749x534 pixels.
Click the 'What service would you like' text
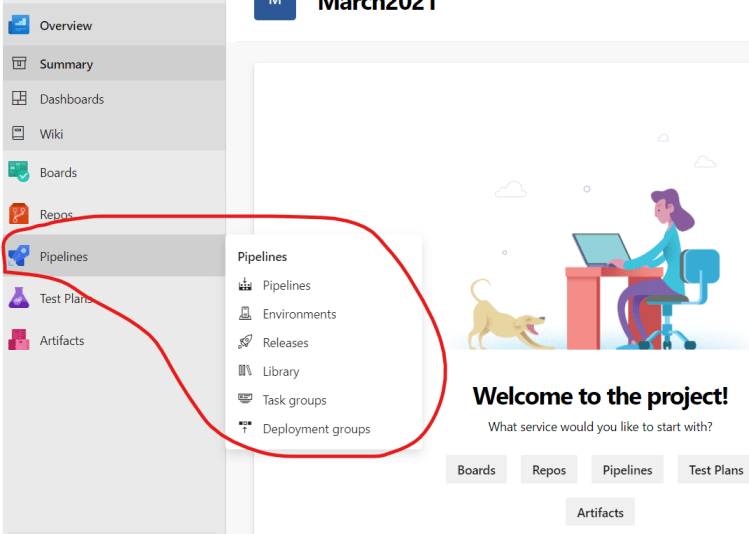pyautogui.click(x=600, y=427)
